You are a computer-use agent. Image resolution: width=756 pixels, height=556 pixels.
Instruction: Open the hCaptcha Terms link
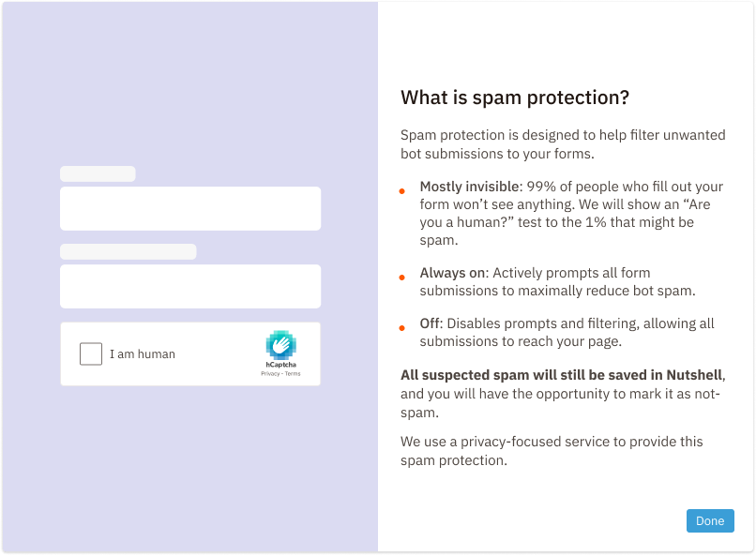293,373
